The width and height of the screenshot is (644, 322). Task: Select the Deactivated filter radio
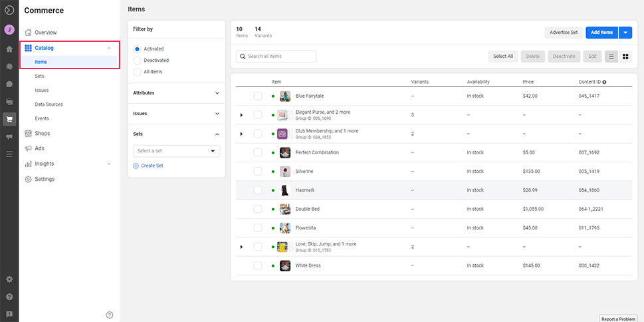[137, 61]
